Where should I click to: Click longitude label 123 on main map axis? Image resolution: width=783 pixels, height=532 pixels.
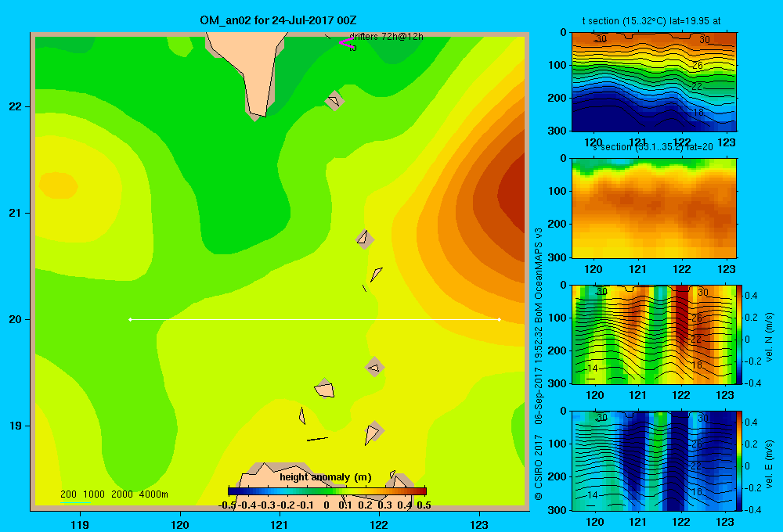(479, 524)
